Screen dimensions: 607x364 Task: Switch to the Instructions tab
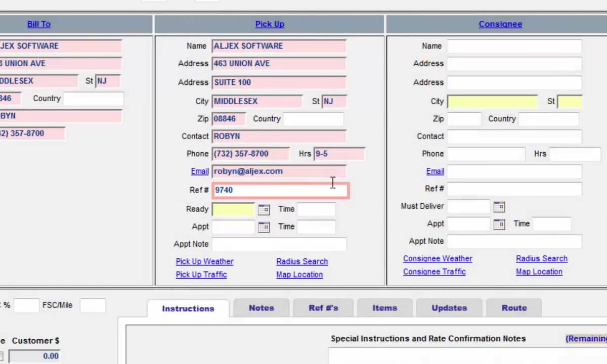[x=188, y=308]
